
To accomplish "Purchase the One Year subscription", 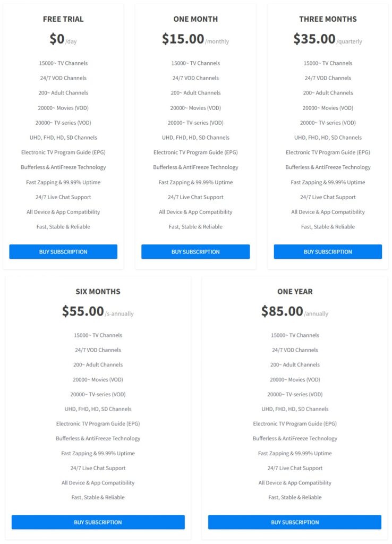I will pyautogui.click(x=295, y=522).
